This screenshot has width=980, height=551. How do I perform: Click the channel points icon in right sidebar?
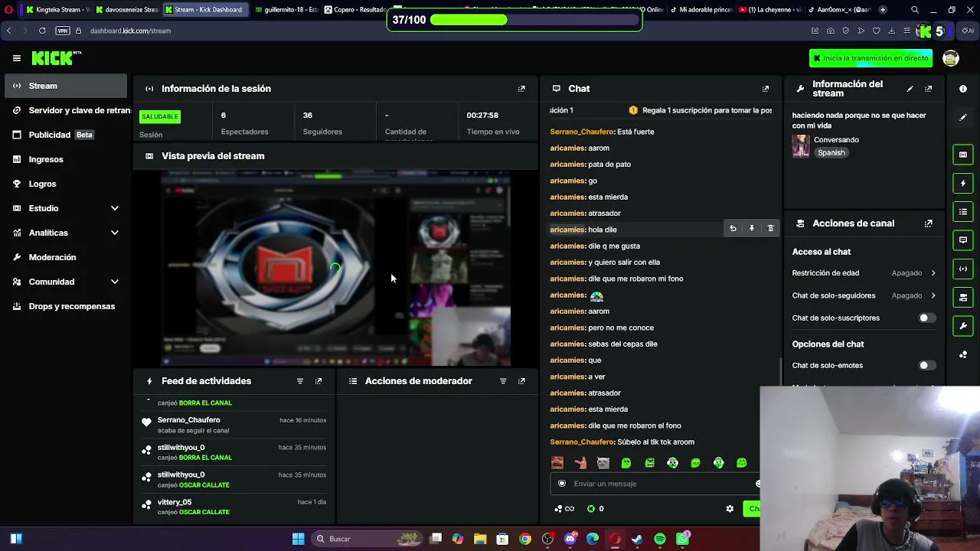tap(963, 354)
